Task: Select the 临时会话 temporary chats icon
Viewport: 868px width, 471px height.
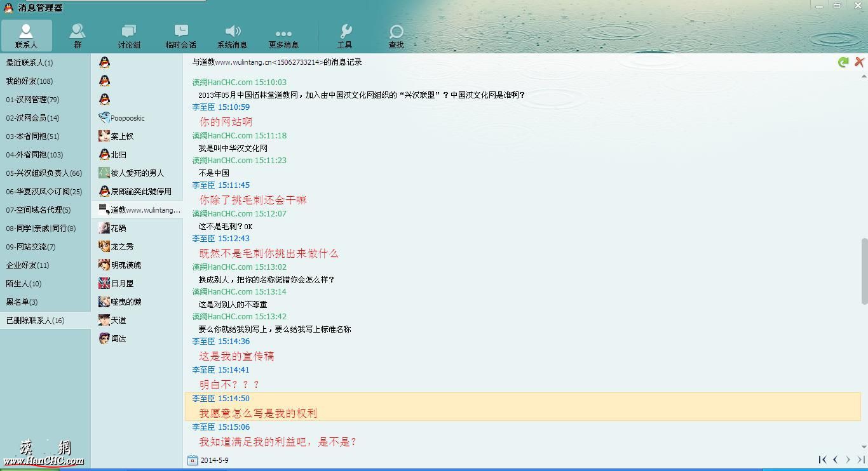Action: click(180, 36)
